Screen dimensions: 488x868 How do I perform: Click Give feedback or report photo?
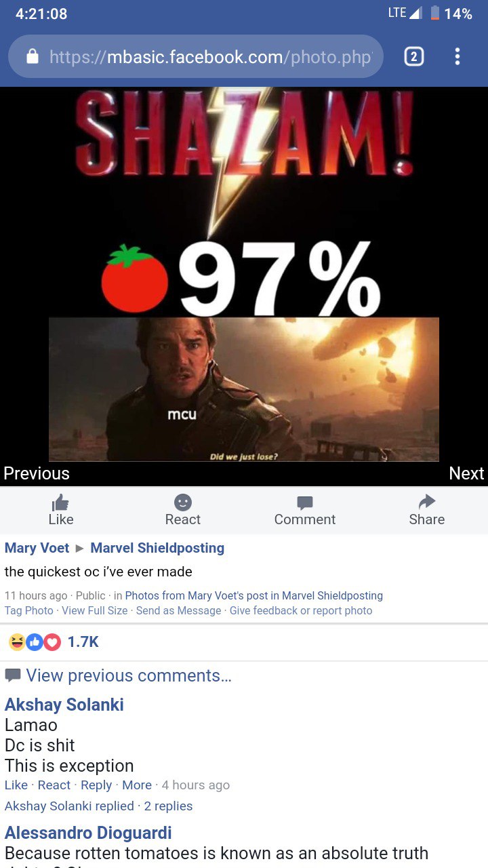pos(301,610)
